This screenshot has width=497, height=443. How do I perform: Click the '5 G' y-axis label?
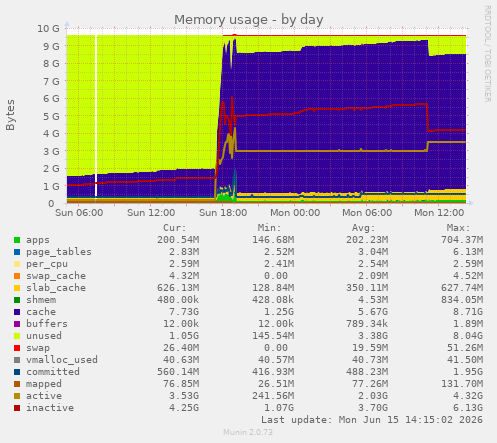tap(51, 116)
